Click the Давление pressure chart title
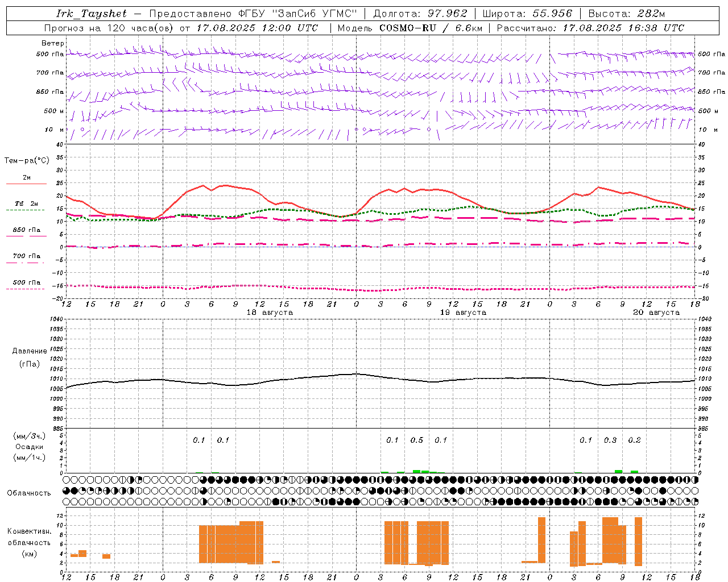Screen dimensions: 728x582 [x=30, y=351]
